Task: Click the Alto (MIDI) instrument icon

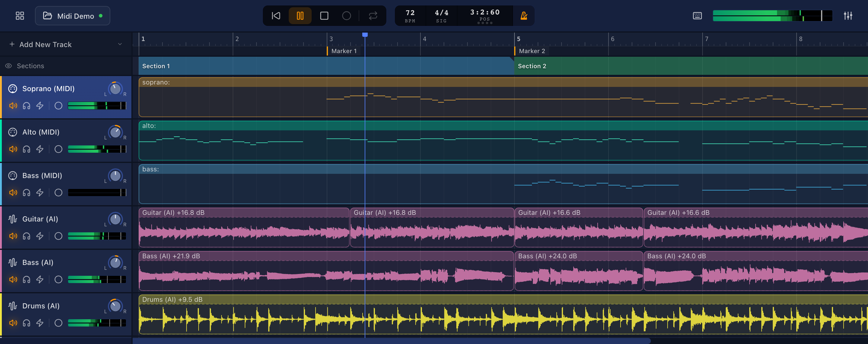Action: coord(12,132)
